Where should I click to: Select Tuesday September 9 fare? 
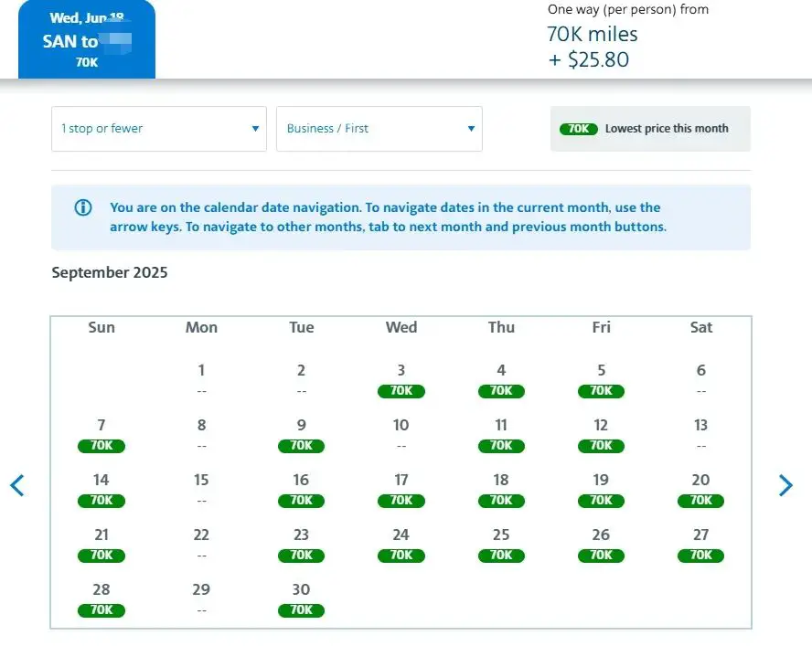point(301,435)
